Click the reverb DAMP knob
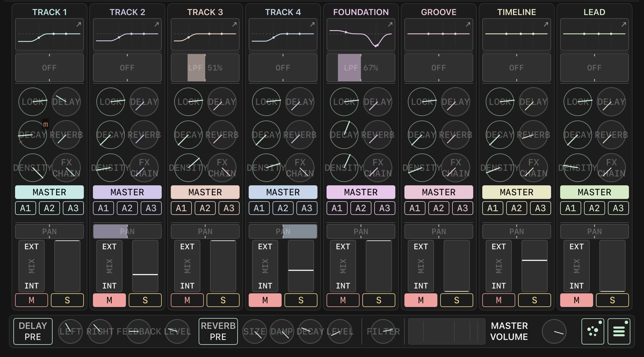 (282, 331)
